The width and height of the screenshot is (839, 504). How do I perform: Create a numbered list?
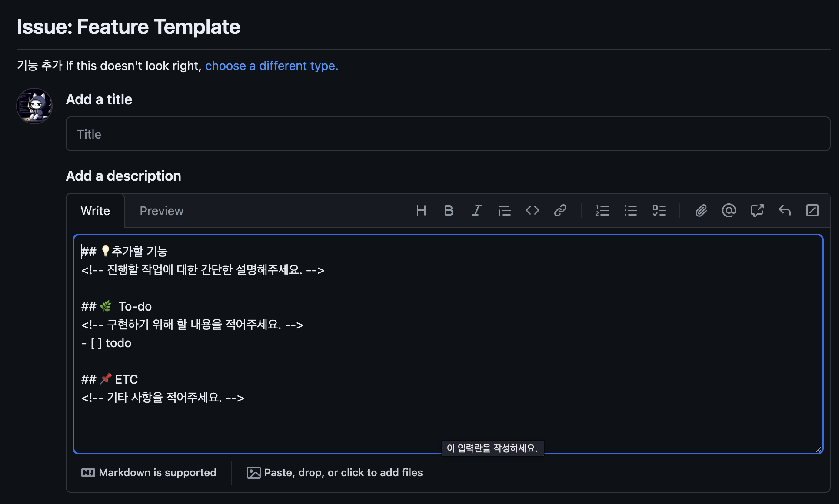pos(603,210)
